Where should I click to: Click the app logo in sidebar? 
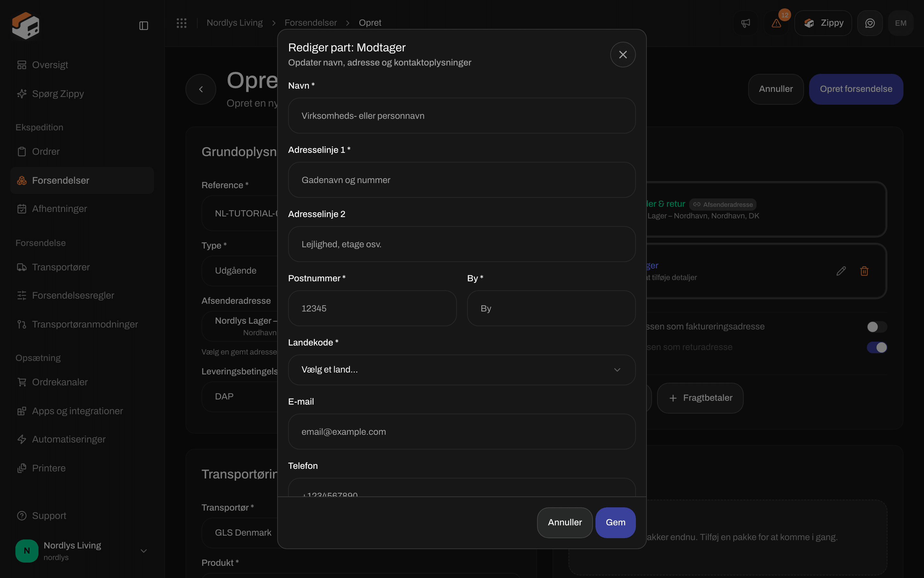point(26,25)
